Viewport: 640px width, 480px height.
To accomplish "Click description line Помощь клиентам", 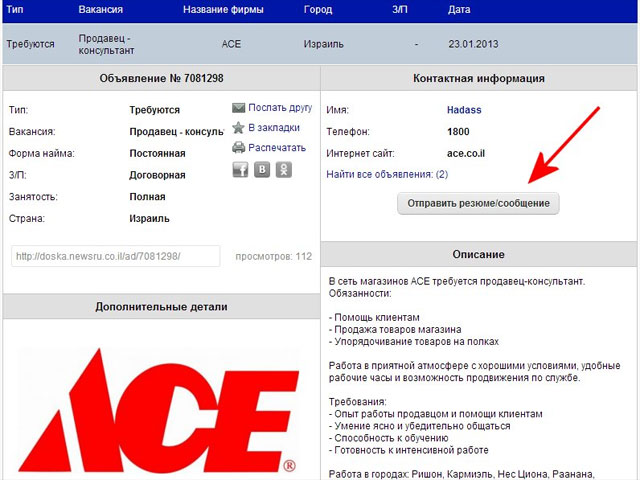I will click(x=374, y=317).
